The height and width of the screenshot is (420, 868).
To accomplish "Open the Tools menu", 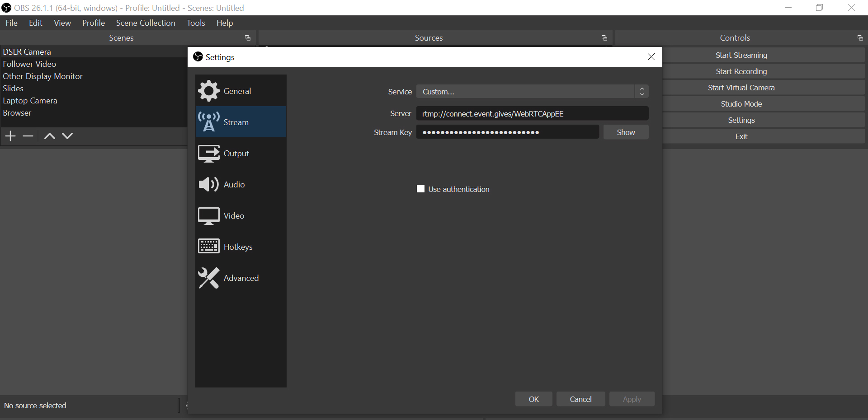I will [196, 23].
